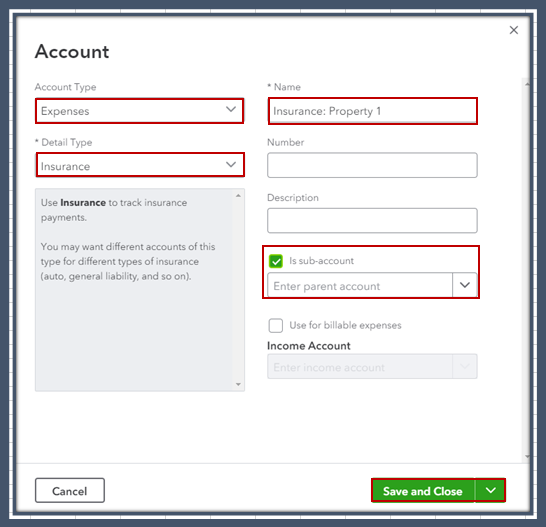Click the description box scroll-up arrow
This screenshot has width=546, height=527.
pos(238,196)
